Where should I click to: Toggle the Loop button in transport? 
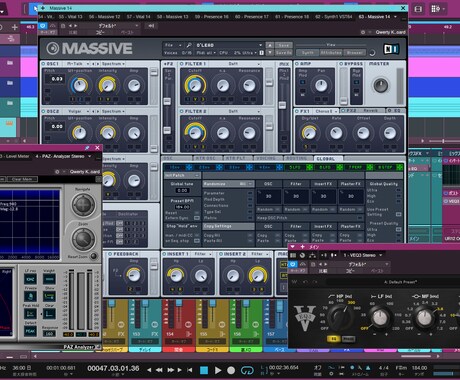tap(247, 370)
